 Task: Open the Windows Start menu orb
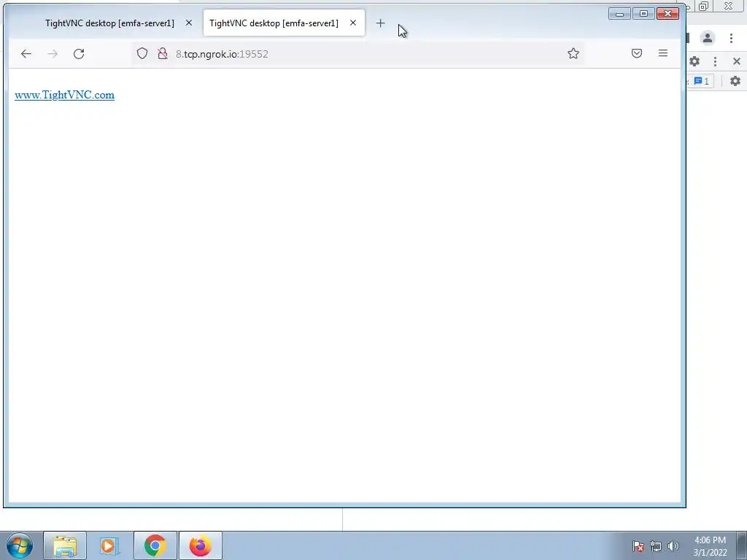point(20,545)
